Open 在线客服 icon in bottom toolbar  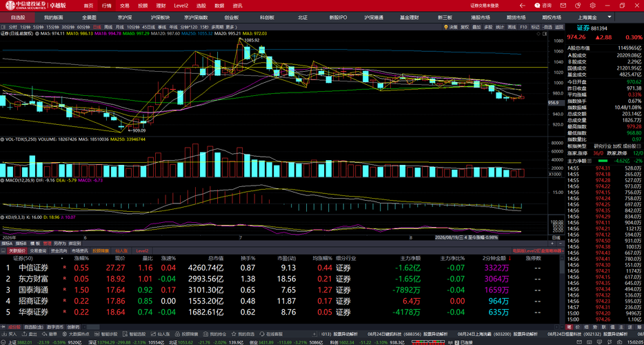261,335
